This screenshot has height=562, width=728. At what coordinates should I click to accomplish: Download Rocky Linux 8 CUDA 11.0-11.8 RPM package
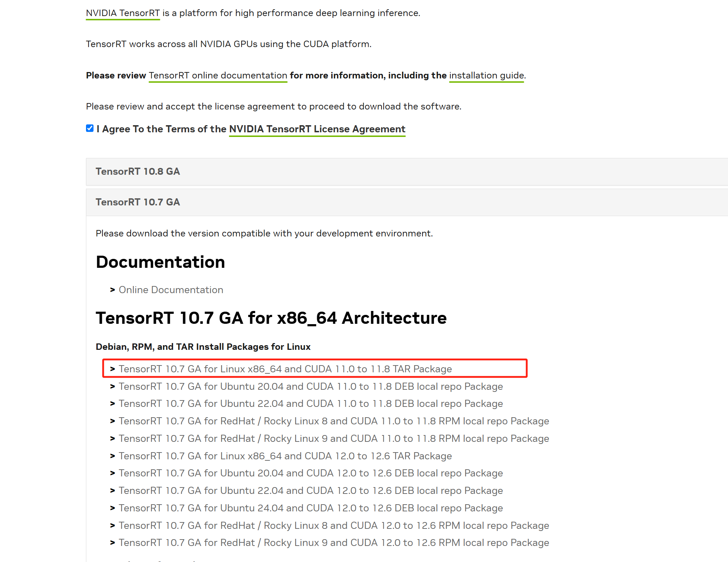(x=334, y=421)
